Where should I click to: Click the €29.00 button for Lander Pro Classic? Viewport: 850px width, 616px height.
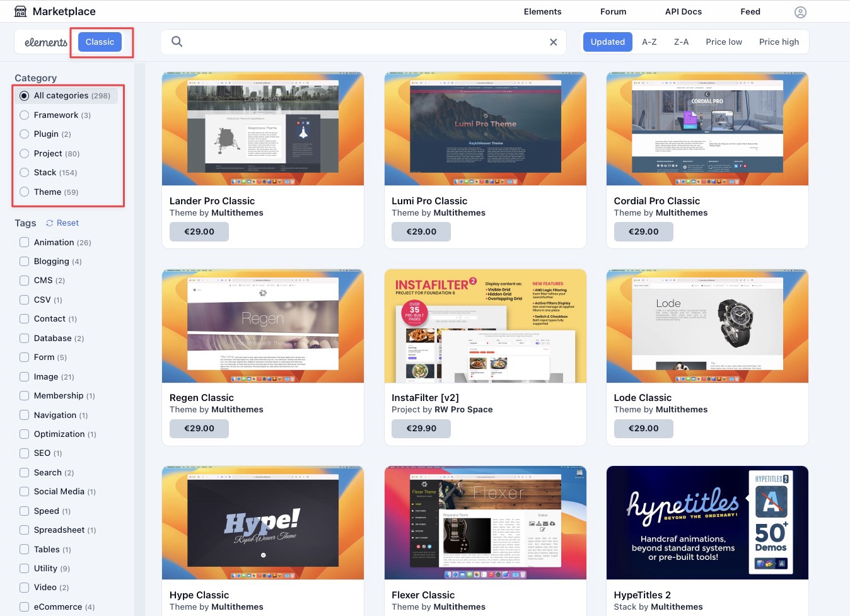pos(199,232)
